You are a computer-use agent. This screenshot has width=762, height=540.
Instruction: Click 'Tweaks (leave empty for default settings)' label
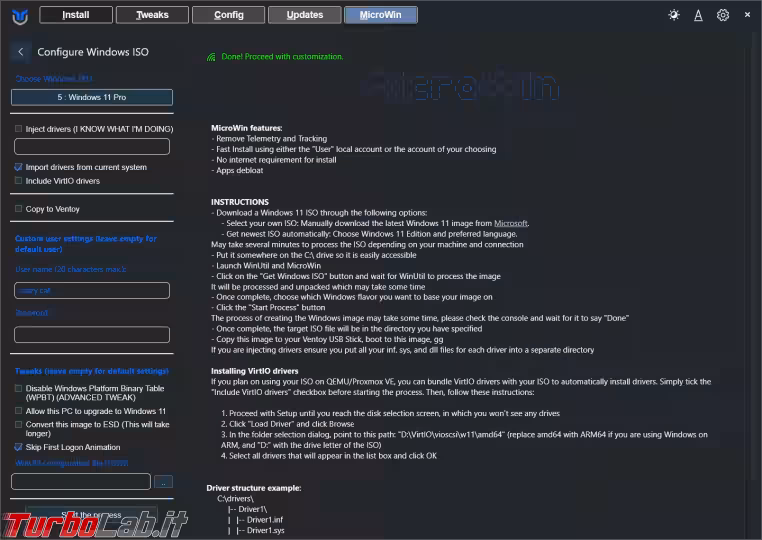[x=92, y=371]
